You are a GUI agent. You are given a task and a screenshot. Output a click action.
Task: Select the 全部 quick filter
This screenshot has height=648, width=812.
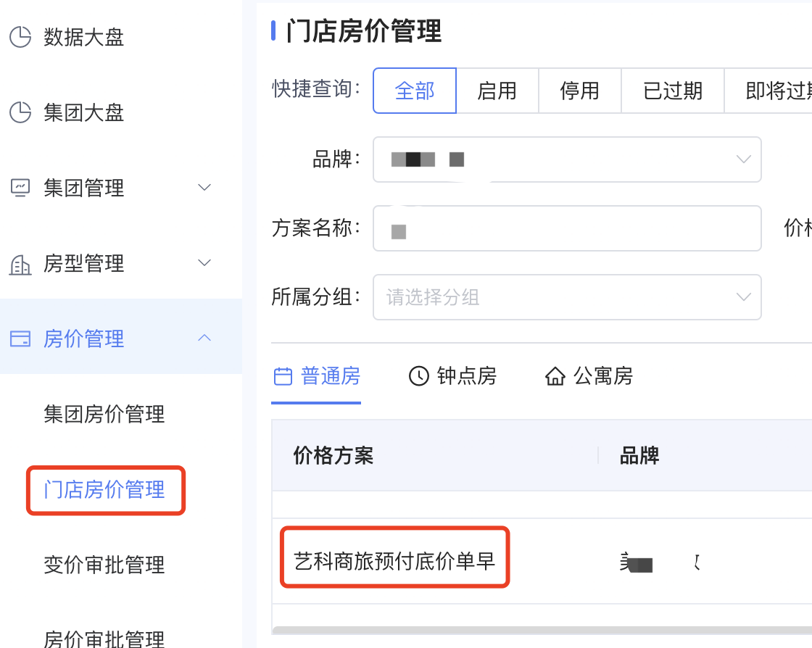(x=414, y=91)
